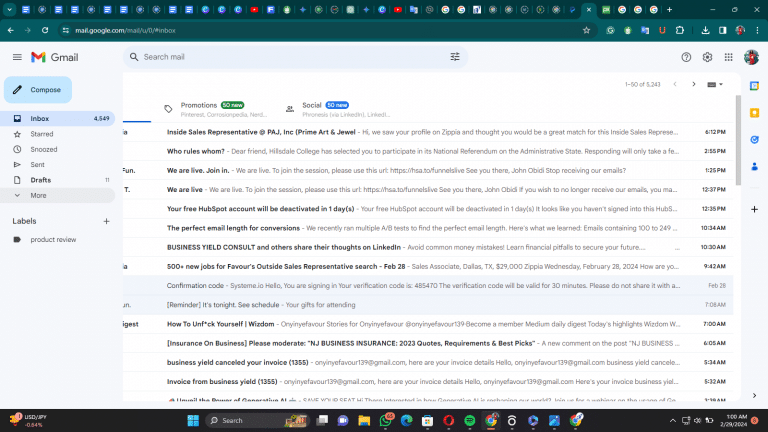The image size is (768, 432).
Task: Open the Google apps grid
Action: coord(728,57)
